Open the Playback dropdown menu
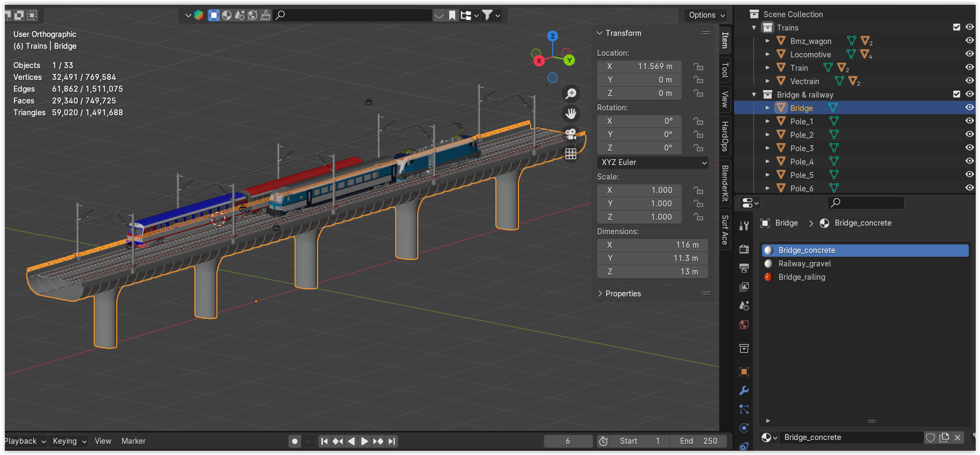980x455 pixels. pos(25,441)
